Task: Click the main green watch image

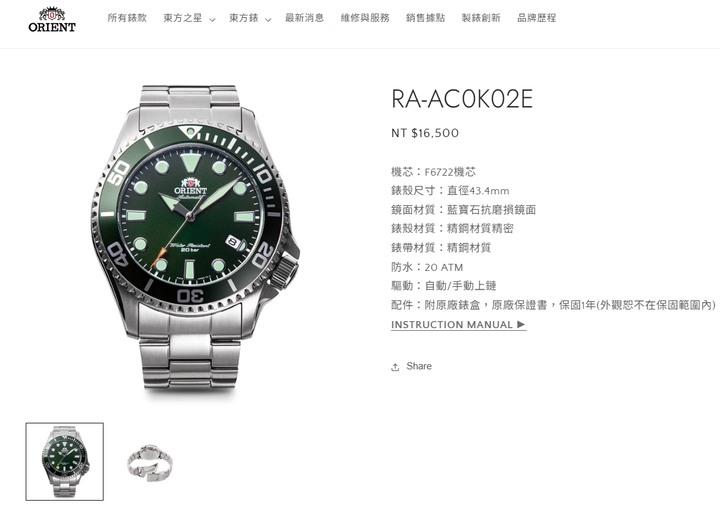Action: [194, 238]
